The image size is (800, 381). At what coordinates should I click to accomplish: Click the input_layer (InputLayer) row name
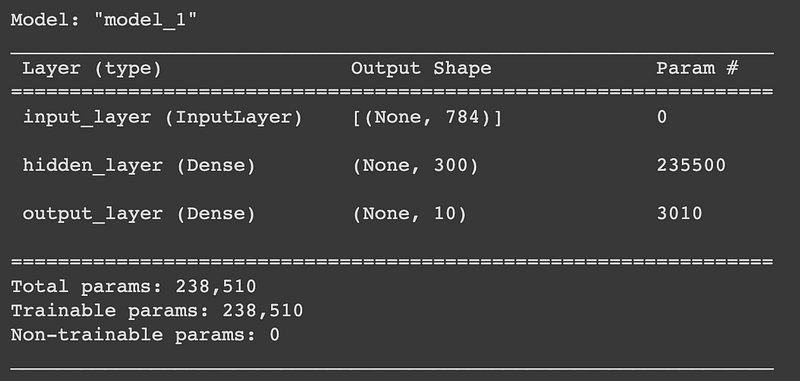coord(163,117)
